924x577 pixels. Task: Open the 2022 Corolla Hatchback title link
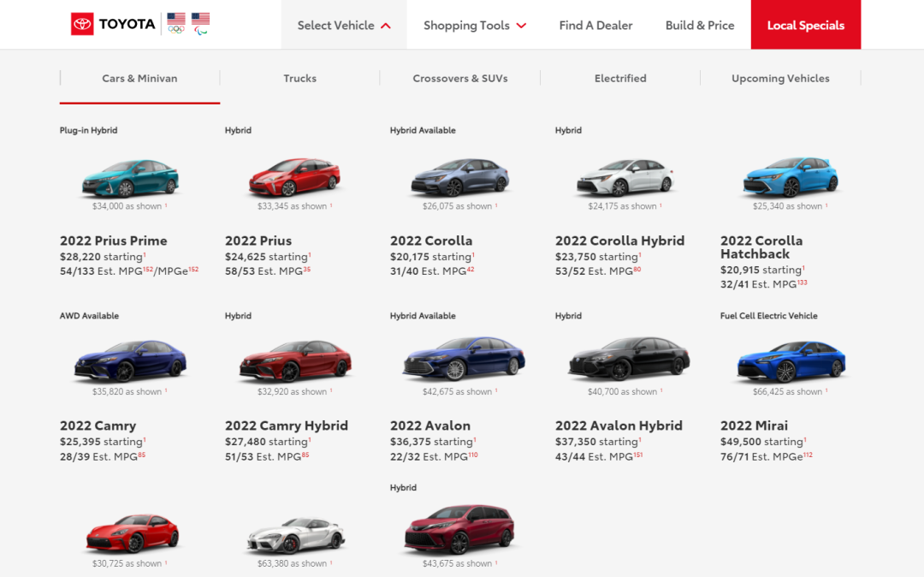(x=761, y=247)
